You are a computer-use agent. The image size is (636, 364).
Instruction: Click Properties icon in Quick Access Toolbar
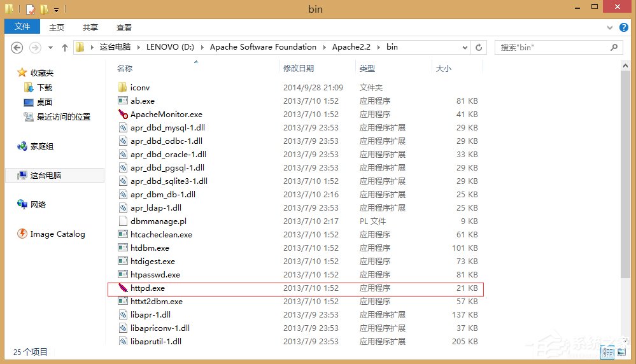pos(31,9)
